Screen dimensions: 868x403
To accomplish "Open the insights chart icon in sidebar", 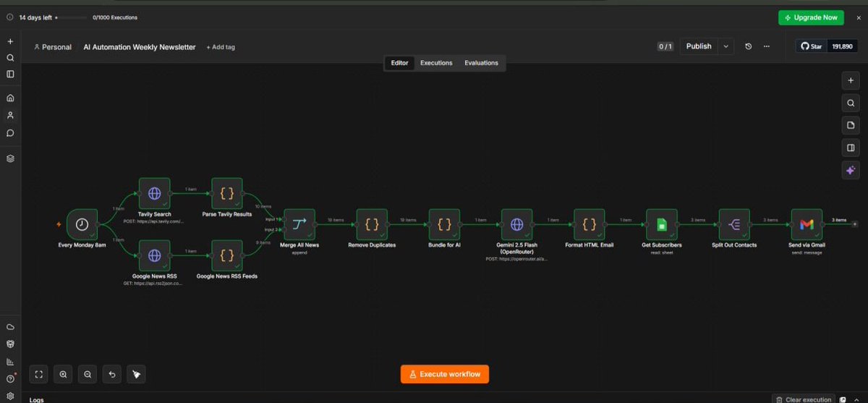I will pyautogui.click(x=10, y=362).
